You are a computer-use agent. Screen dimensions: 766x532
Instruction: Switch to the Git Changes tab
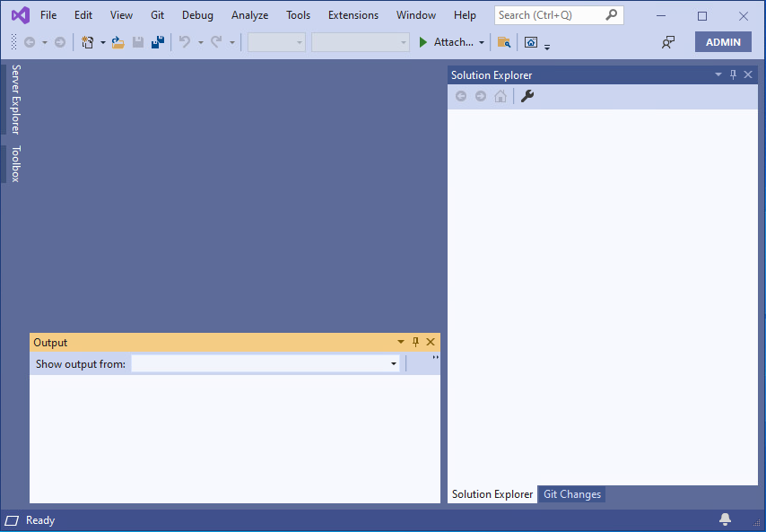(x=571, y=494)
